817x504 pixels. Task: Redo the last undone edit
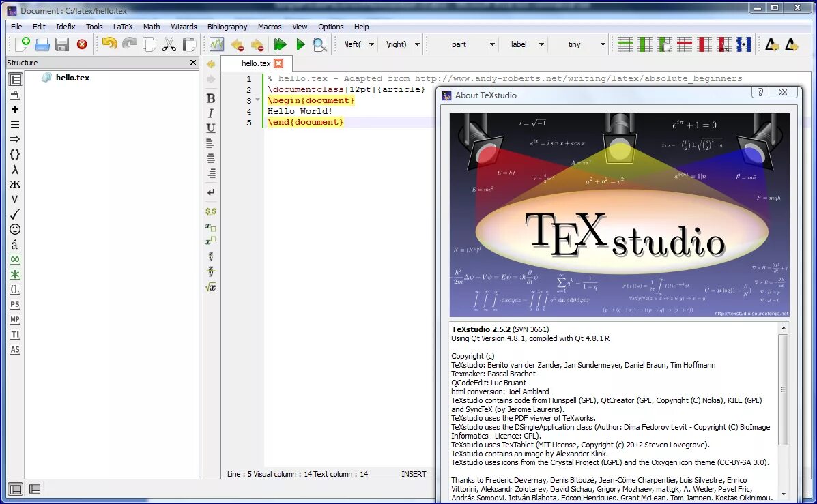(x=130, y=44)
